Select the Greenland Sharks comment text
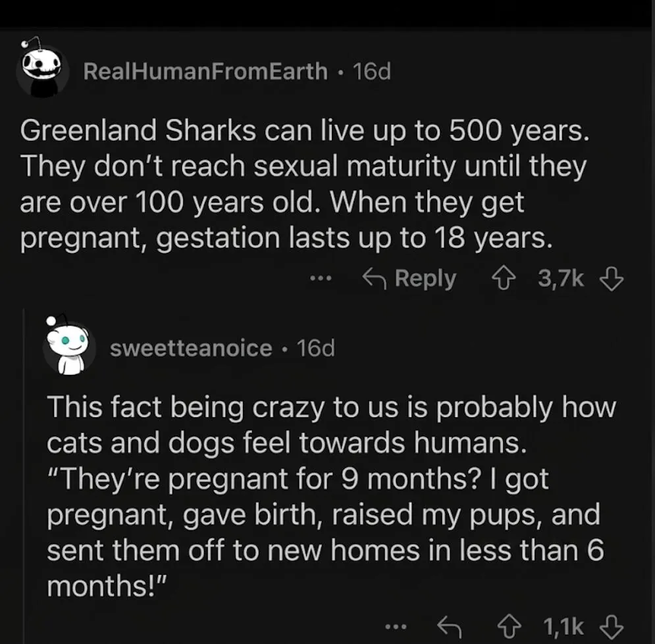 click(305, 184)
